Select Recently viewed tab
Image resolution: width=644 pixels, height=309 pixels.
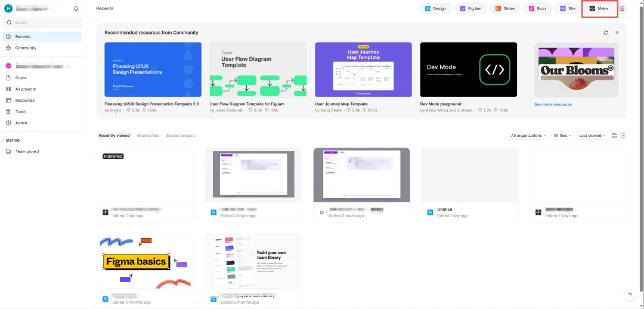(114, 136)
